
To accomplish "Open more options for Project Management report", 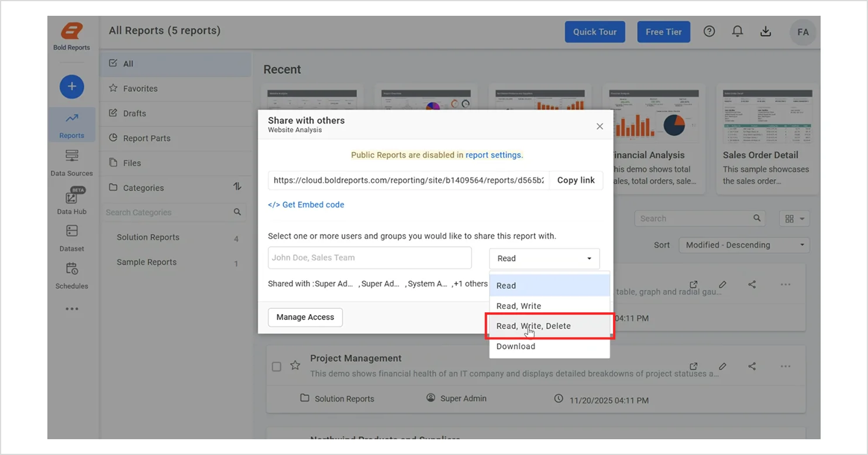I will tap(786, 366).
